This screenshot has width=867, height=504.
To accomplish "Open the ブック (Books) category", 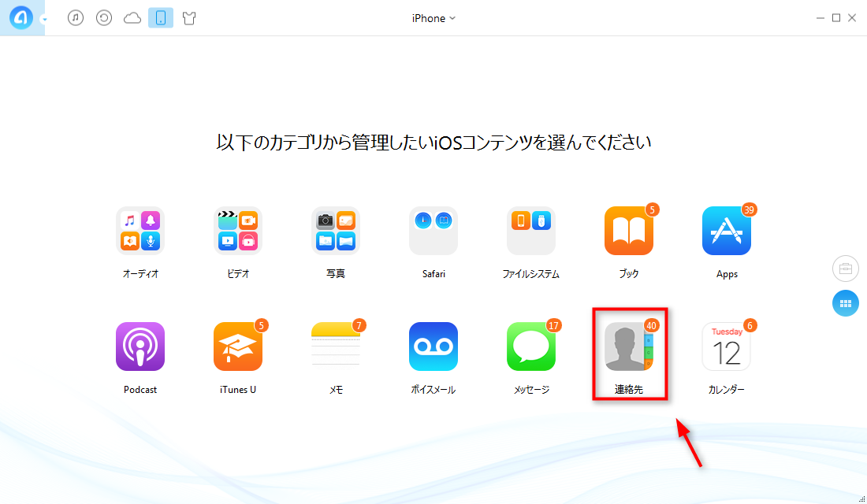I will click(x=629, y=231).
